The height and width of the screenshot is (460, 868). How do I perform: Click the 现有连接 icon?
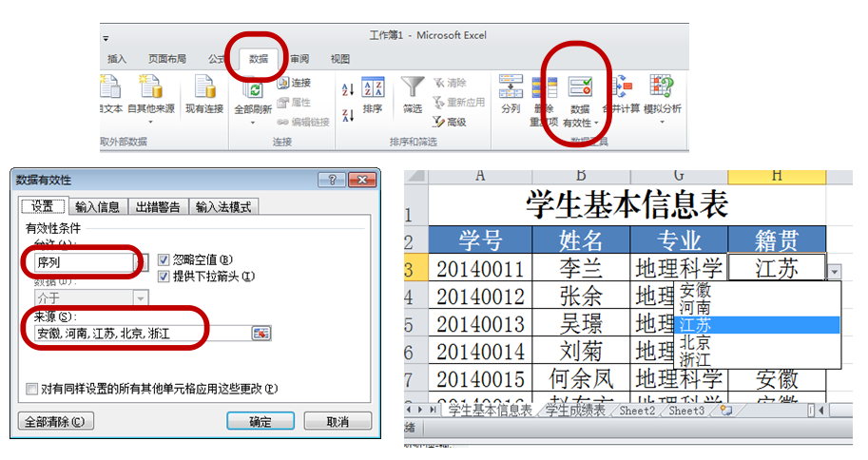(x=204, y=87)
